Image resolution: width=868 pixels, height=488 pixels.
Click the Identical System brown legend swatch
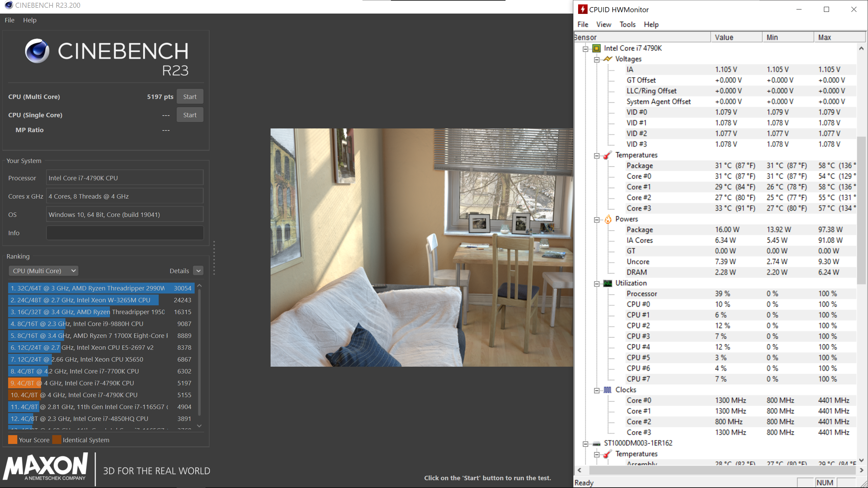click(x=57, y=440)
